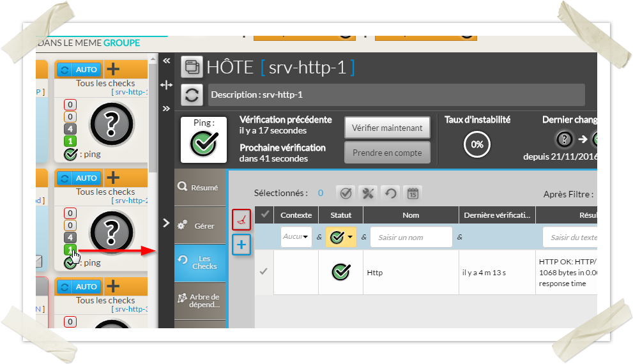Open the Gérer tab
This screenshot has width=633, height=364.
[x=200, y=225]
